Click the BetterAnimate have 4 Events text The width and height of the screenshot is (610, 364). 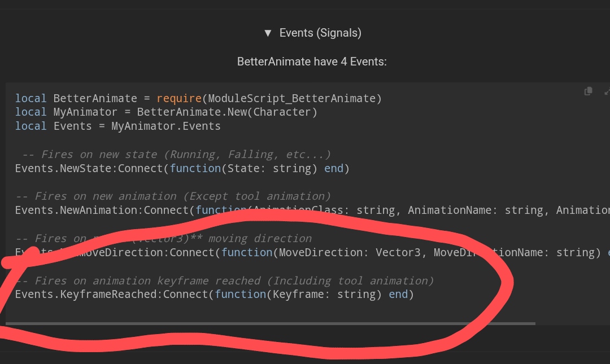tap(312, 62)
